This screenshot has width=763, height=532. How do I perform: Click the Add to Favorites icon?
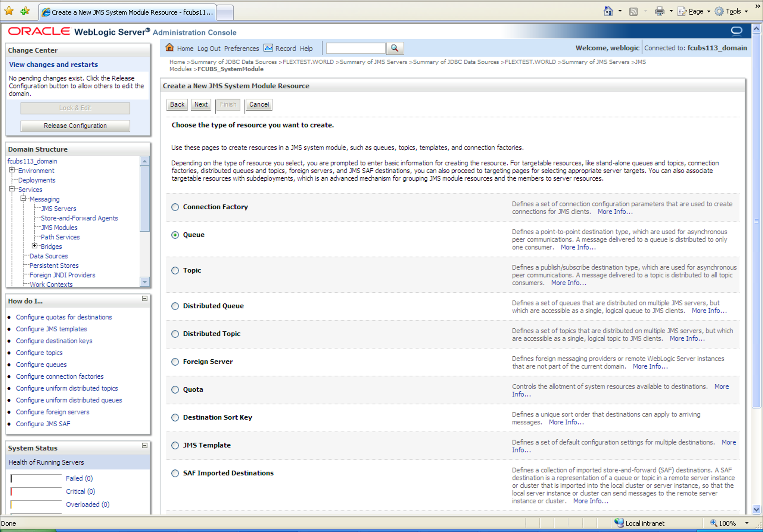tap(25, 11)
